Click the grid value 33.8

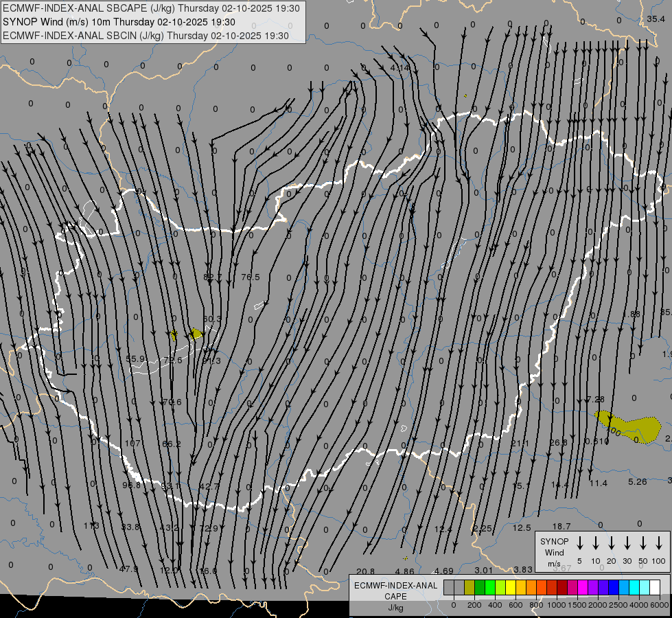pyautogui.click(x=130, y=527)
